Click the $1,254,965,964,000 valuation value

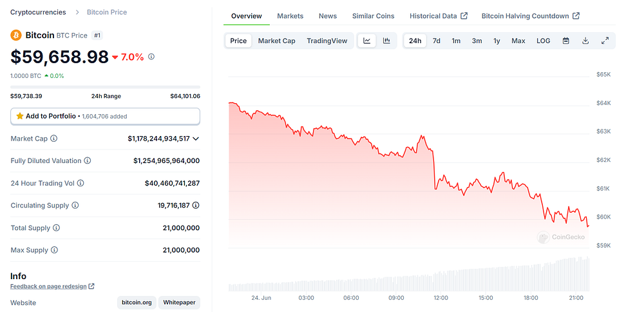[x=166, y=161]
